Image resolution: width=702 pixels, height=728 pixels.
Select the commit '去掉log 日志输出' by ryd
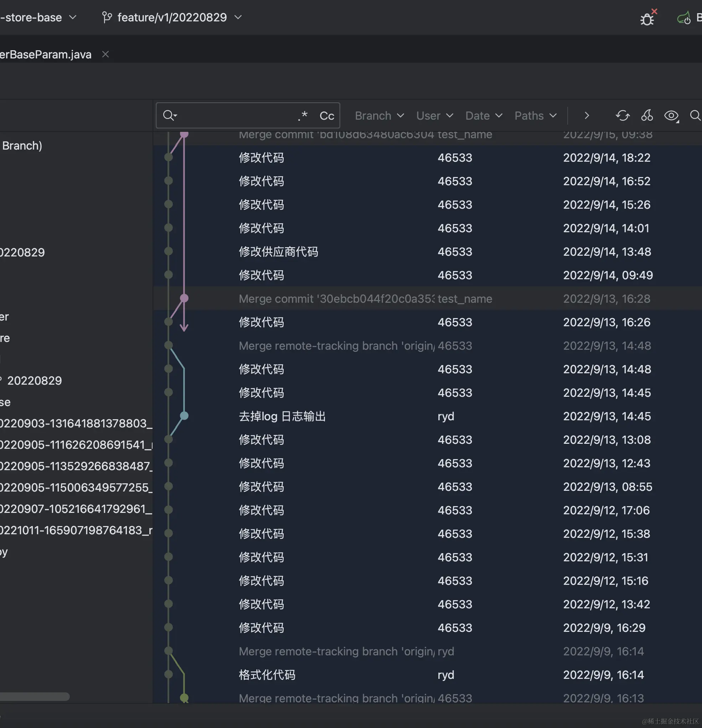click(x=282, y=416)
